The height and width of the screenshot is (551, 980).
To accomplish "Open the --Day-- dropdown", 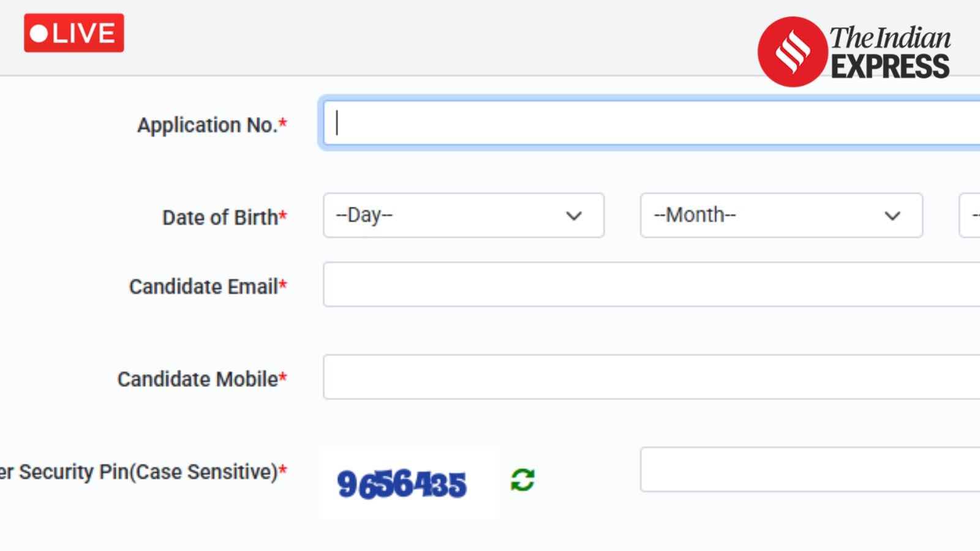I will click(x=463, y=216).
